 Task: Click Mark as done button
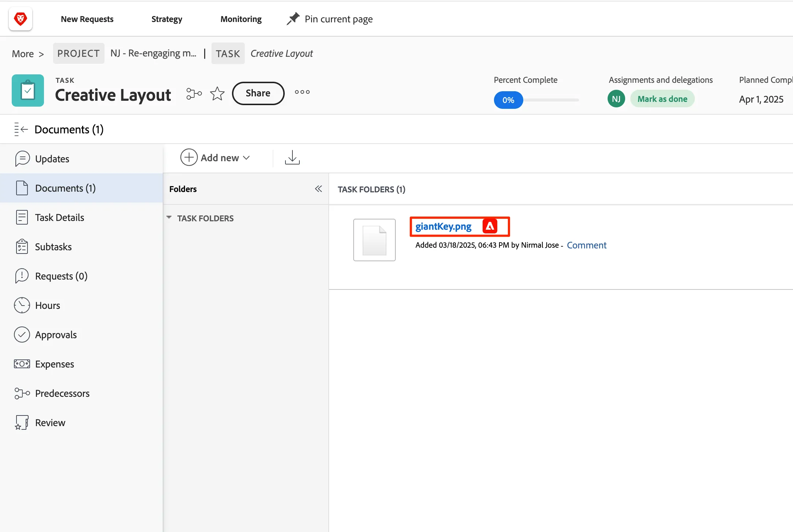click(x=662, y=99)
